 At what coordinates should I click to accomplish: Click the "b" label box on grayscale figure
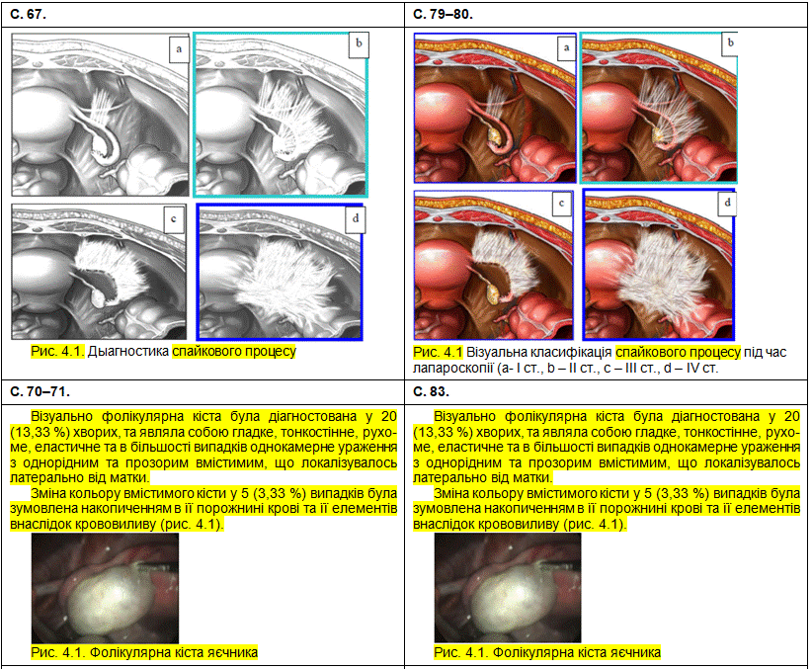(x=359, y=44)
